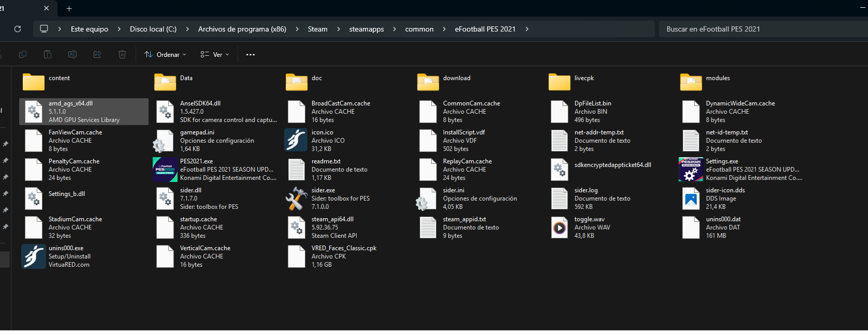
Task: Select file name startup.cache
Action: (x=198, y=219)
